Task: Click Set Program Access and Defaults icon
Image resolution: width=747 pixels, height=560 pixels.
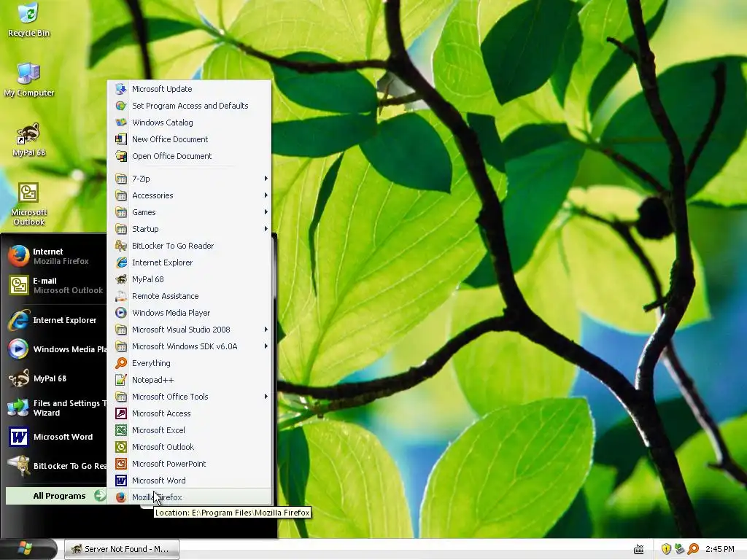Action: 121,106
